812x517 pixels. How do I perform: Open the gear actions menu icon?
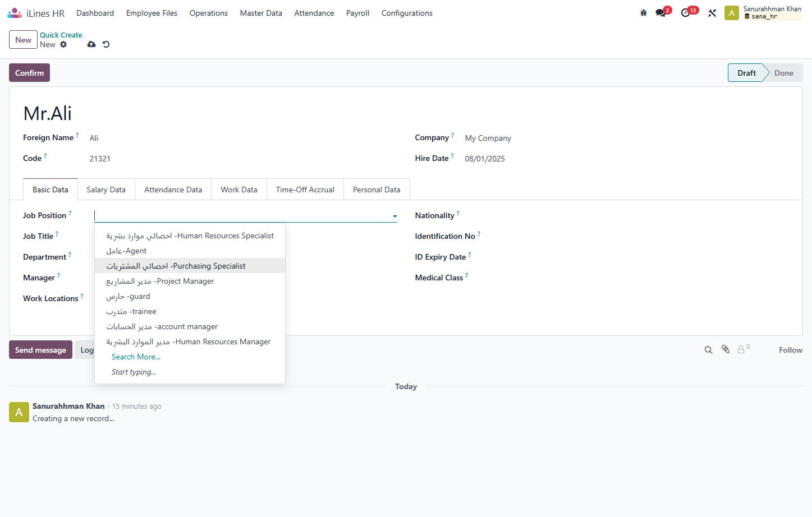pos(63,44)
